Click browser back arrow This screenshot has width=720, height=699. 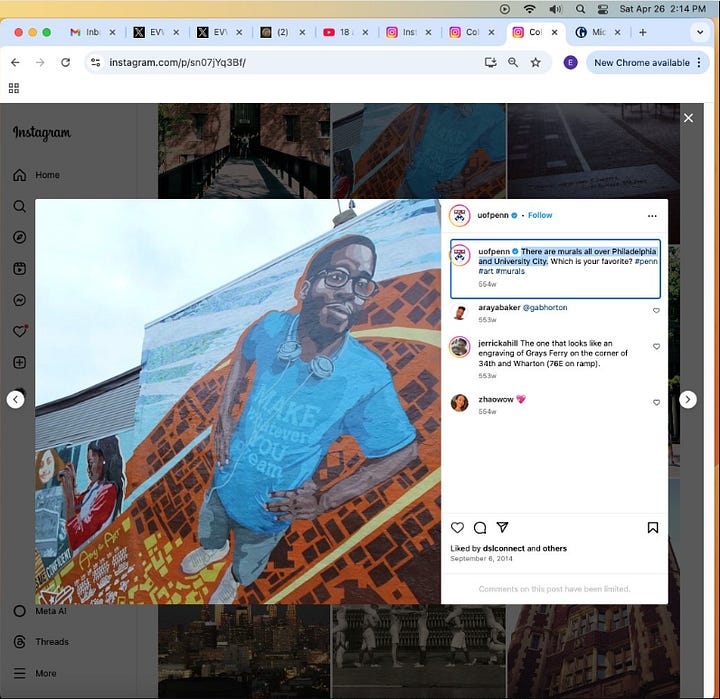[x=15, y=62]
